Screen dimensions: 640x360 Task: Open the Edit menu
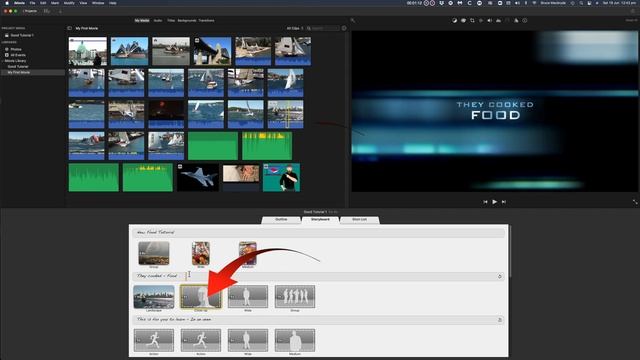click(43, 3)
